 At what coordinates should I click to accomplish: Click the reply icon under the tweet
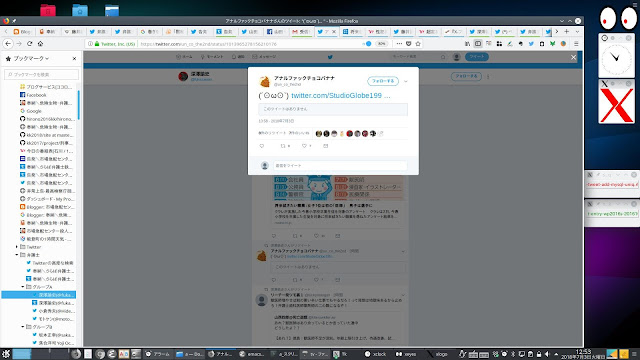262,146
